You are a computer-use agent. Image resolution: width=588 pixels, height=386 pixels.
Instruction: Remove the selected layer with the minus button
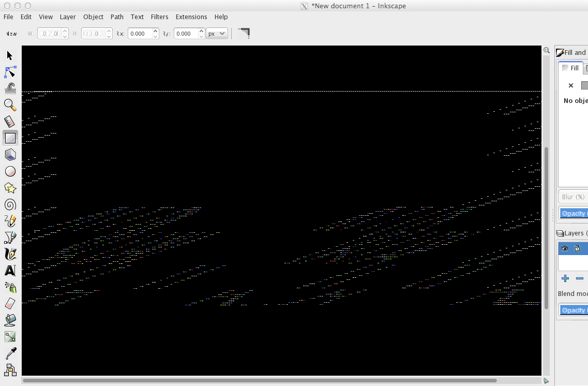point(579,278)
